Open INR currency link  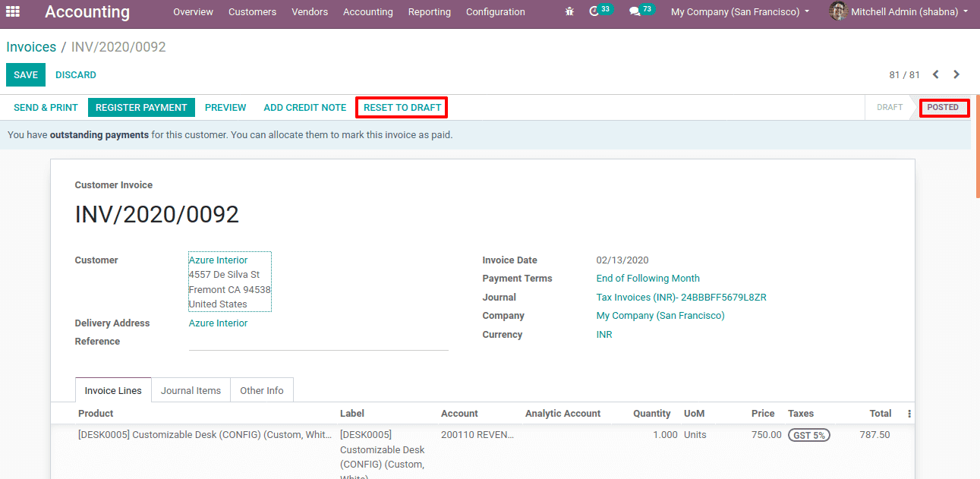tap(604, 335)
